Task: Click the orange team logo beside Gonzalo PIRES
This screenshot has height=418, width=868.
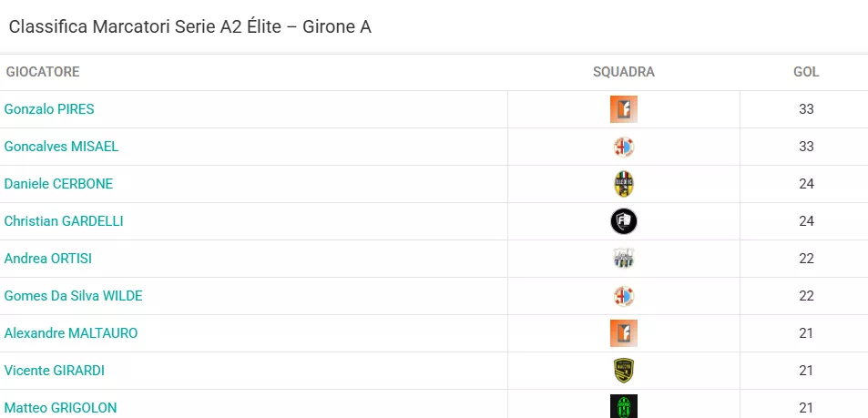Action: point(623,109)
